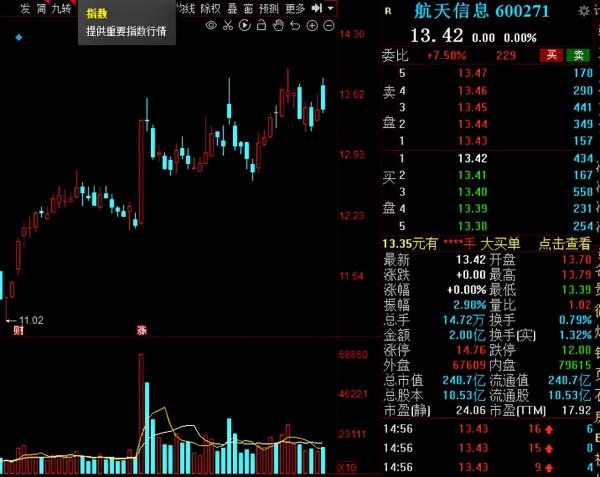600x477 pixels.
Task: Click the 涨停 price 14.76
Action: point(471,350)
